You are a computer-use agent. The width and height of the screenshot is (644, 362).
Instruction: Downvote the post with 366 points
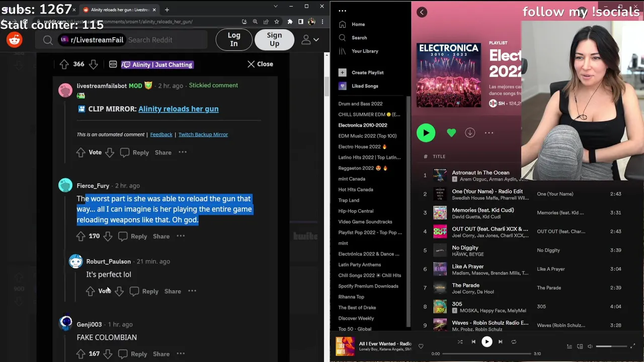(x=93, y=64)
